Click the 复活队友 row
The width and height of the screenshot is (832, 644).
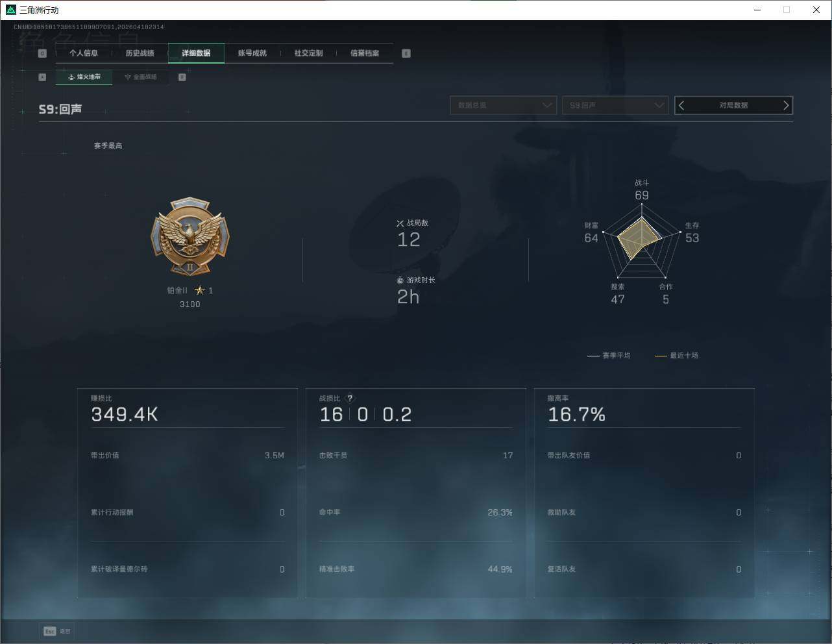coord(644,569)
